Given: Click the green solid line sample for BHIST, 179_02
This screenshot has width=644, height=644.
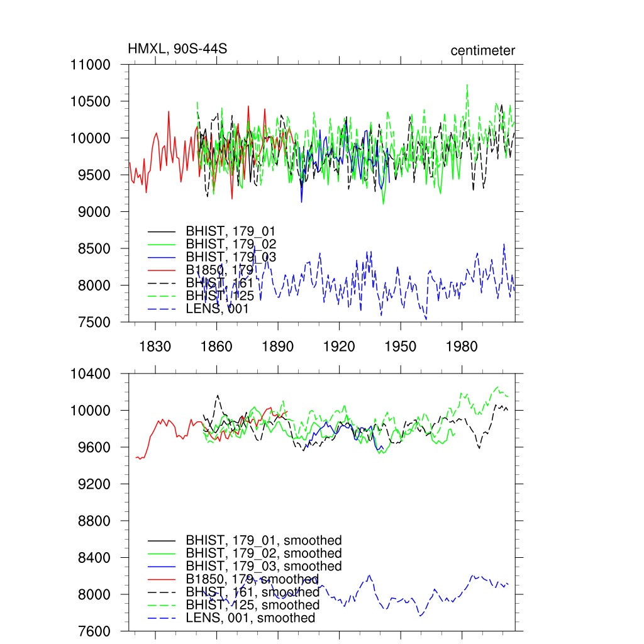Looking at the screenshot, I should tap(162, 244).
